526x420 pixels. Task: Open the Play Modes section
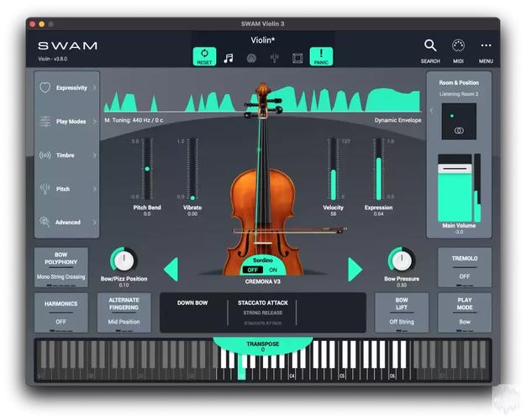click(x=66, y=121)
